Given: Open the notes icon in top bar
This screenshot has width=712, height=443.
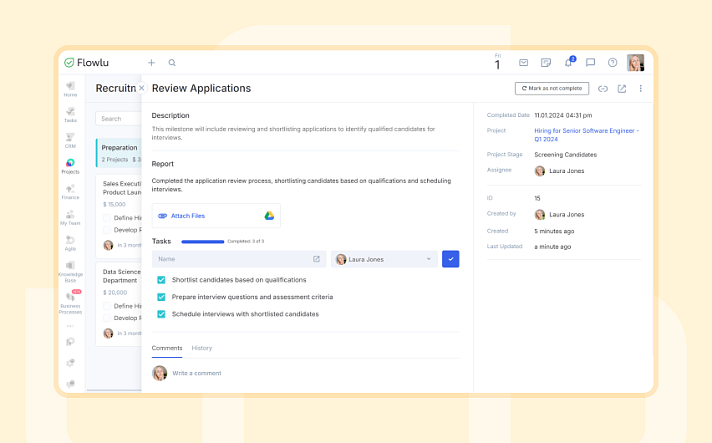Looking at the screenshot, I should point(546,63).
